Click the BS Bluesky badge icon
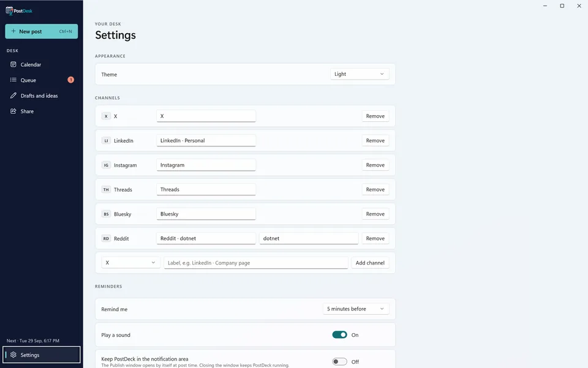Screen dimensions: 588x368 point(106,214)
